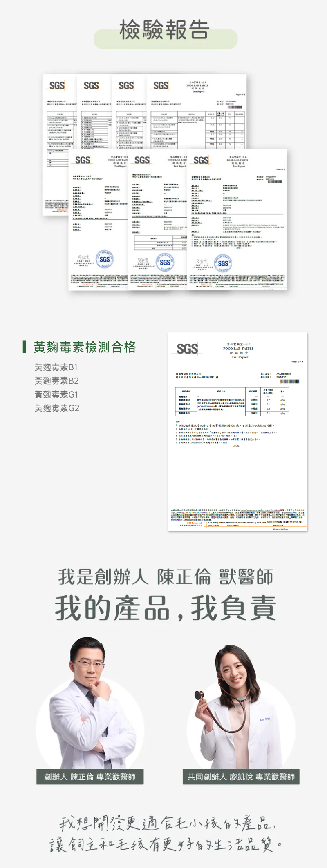Viewport: 327px width, 868px height.
Task: Click the handwritten line 讓飼主和毛孩有更好的生活品質
Action: pyautogui.click(x=166, y=844)
